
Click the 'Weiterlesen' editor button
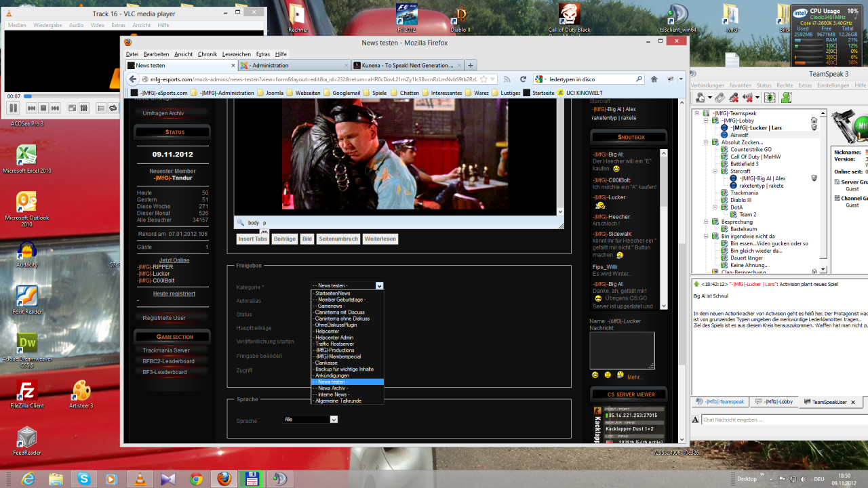pos(380,239)
